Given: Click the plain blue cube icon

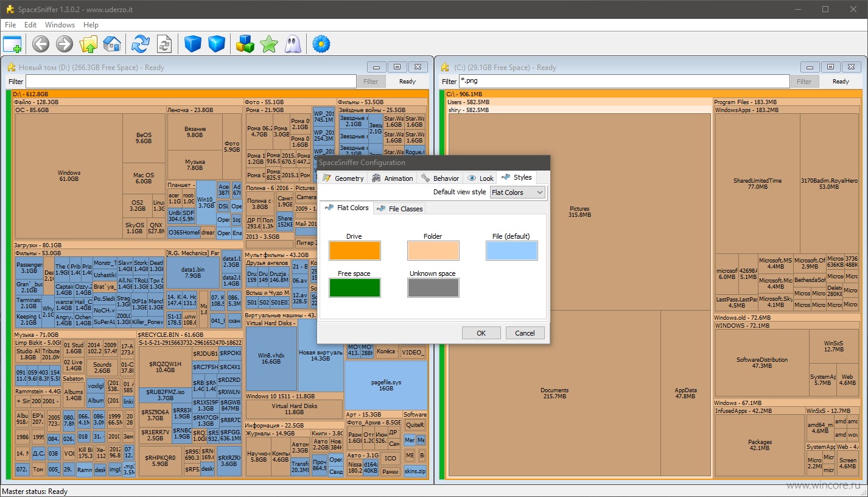Looking at the screenshot, I should pos(193,44).
